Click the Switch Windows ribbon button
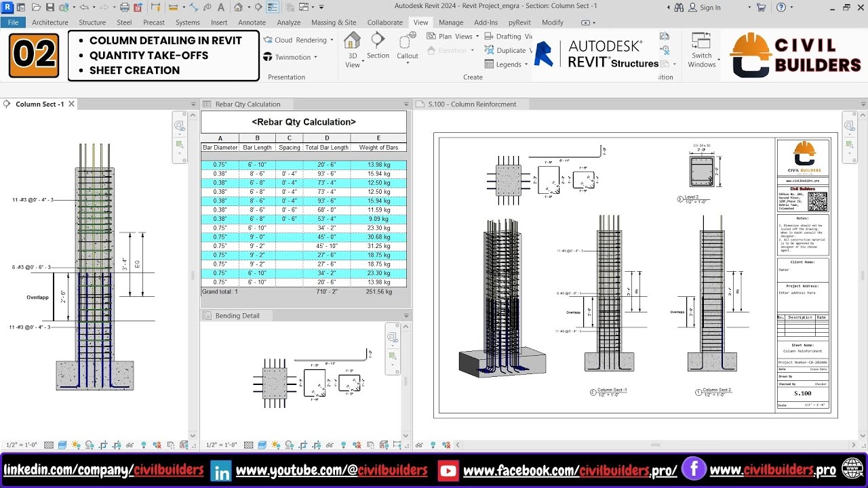The image size is (868, 488). pos(702,49)
